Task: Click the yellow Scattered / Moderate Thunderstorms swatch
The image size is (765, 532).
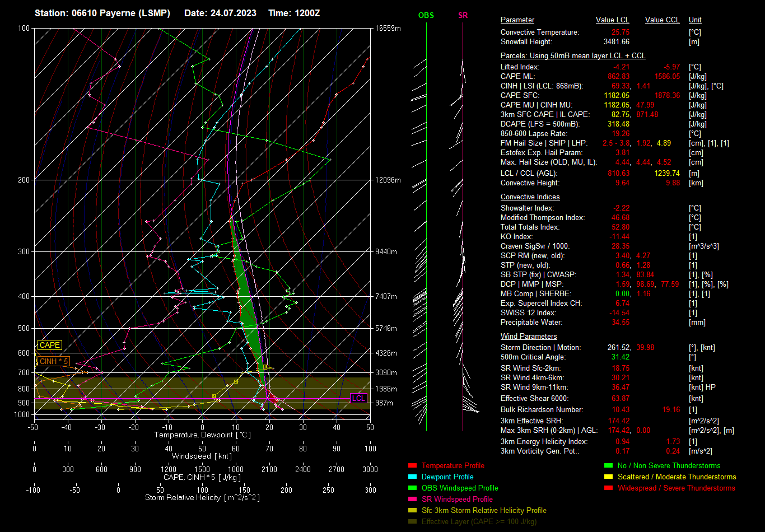Action: coord(608,477)
